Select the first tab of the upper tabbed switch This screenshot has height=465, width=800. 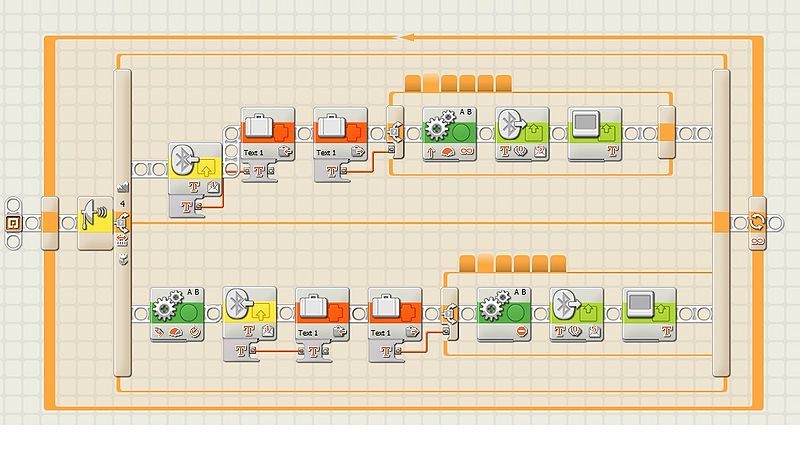click(x=412, y=83)
